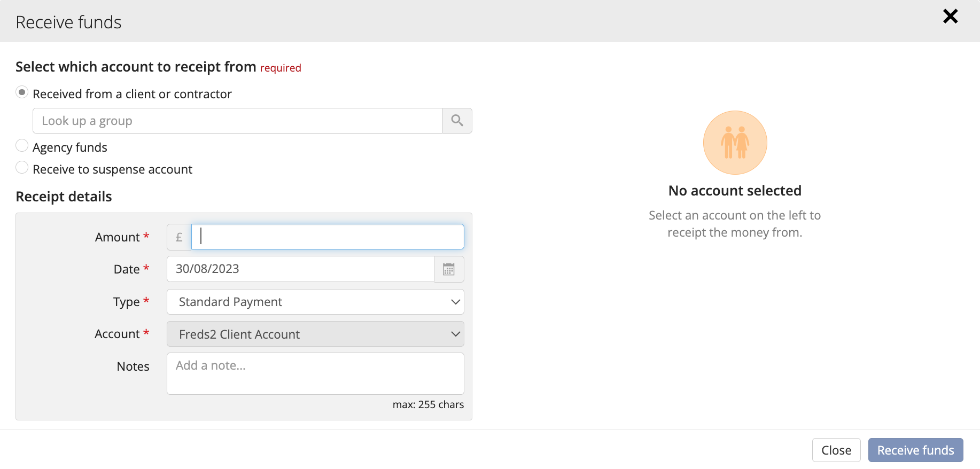Screen dimensions: 980x469
Task: Click the Close button at bottom
Action: 836,450
